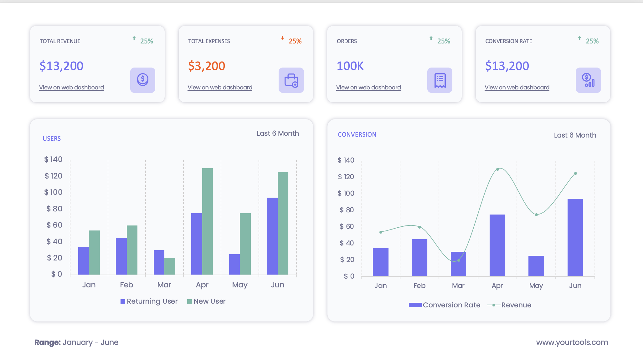Click the Feb New User bar in Users chart
The image size is (643, 364).
click(x=132, y=250)
